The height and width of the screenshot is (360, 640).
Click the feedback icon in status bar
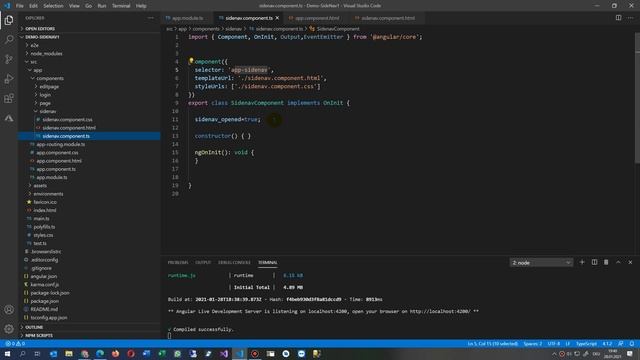pos(621,344)
